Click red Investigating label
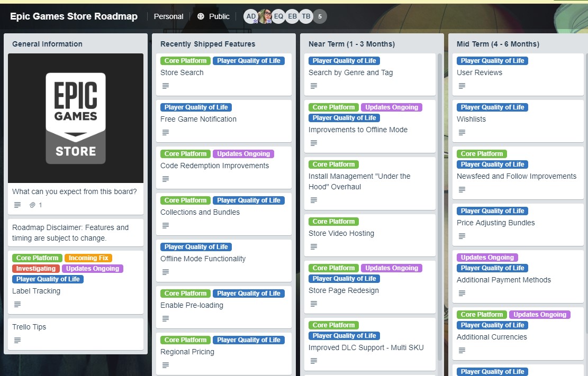 36,269
